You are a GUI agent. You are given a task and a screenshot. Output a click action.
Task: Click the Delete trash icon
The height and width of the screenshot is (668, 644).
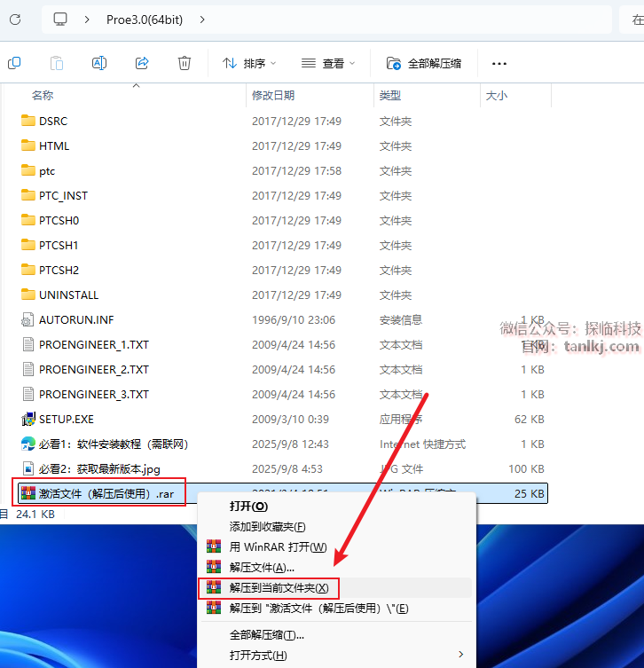[184, 64]
